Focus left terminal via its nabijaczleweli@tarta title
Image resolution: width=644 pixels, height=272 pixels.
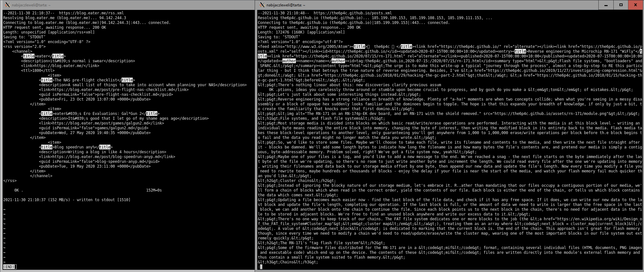[x=31, y=5]
